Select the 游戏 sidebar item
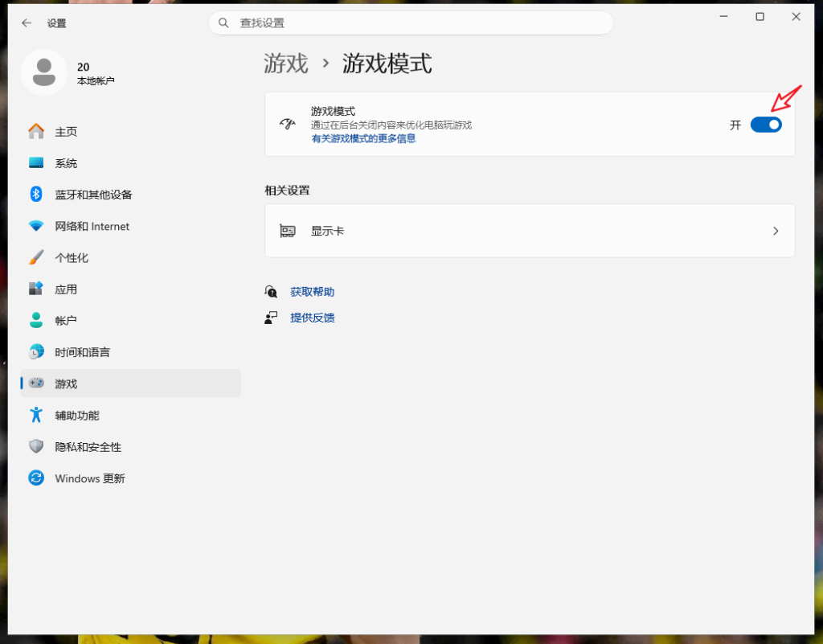This screenshot has height=644, width=823. 131,384
